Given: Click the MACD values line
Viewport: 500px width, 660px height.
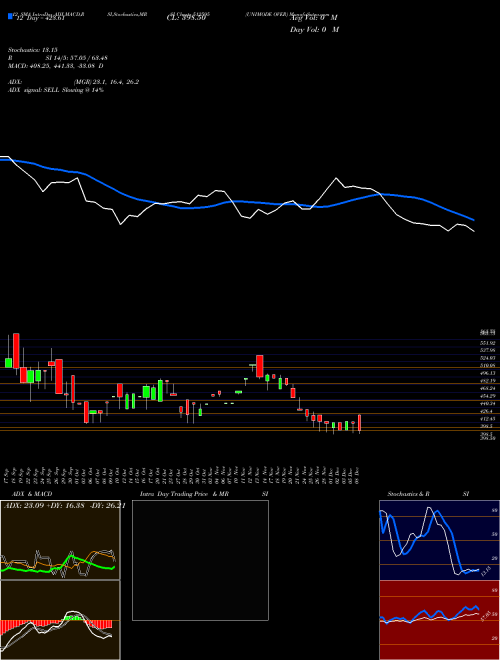Looking at the screenshot, I should pos(56,66).
